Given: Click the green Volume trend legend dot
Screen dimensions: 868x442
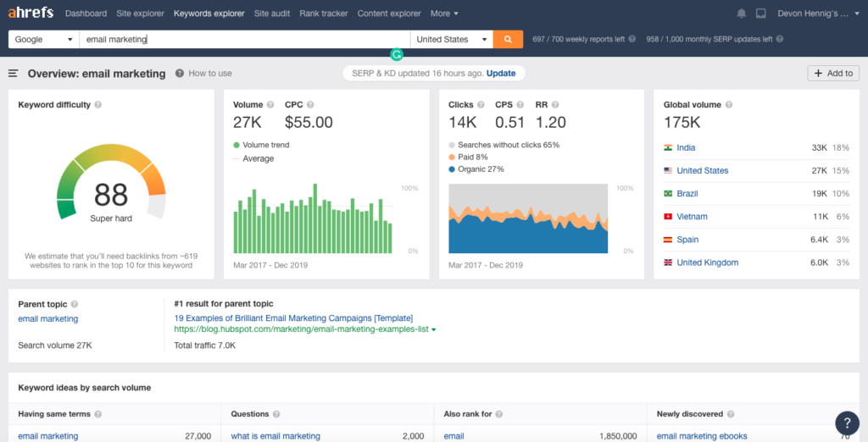Looking at the screenshot, I should pos(236,145).
